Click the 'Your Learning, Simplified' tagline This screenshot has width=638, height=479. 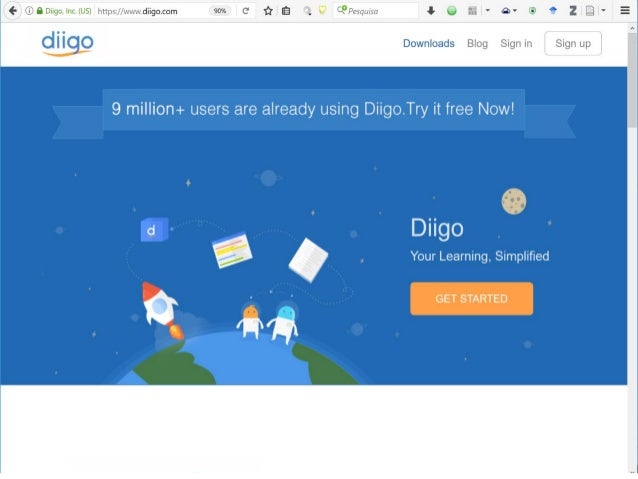tap(480, 256)
